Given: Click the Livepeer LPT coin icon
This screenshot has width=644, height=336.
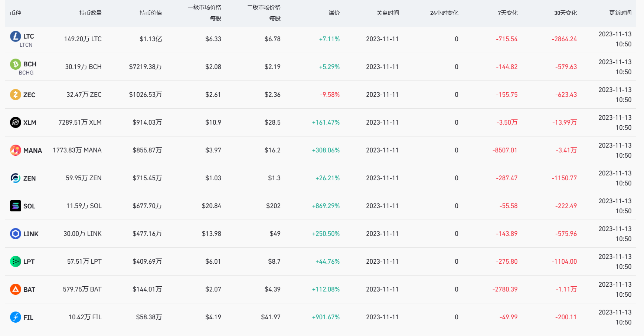Looking at the screenshot, I should coord(15,261).
